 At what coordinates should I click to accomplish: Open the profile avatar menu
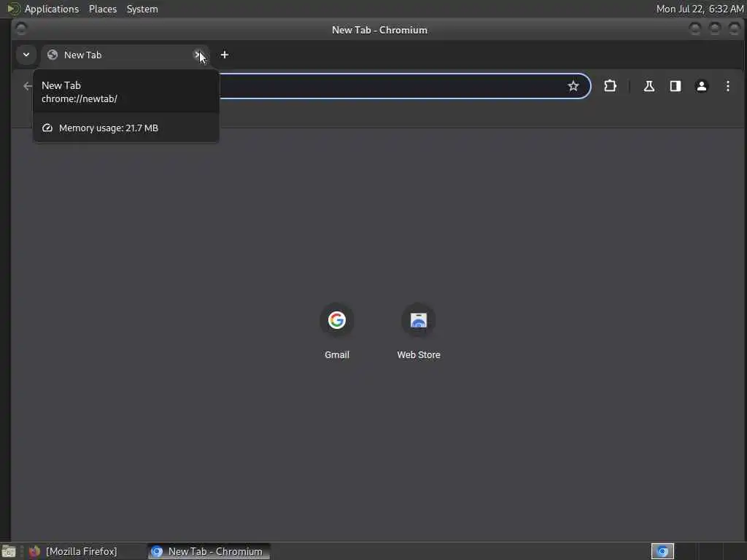pos(701,86)
